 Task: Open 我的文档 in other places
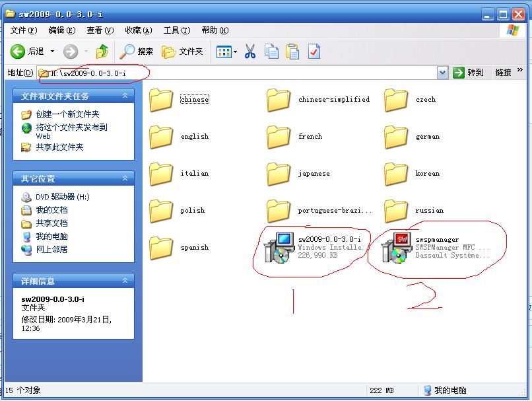click(x=51, y=210)
